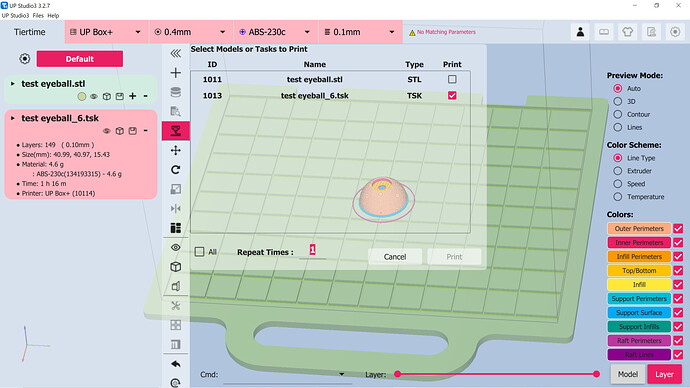Open the ABS-230c material dropdown
Screen dimensions: 690x388
(275, 32)
